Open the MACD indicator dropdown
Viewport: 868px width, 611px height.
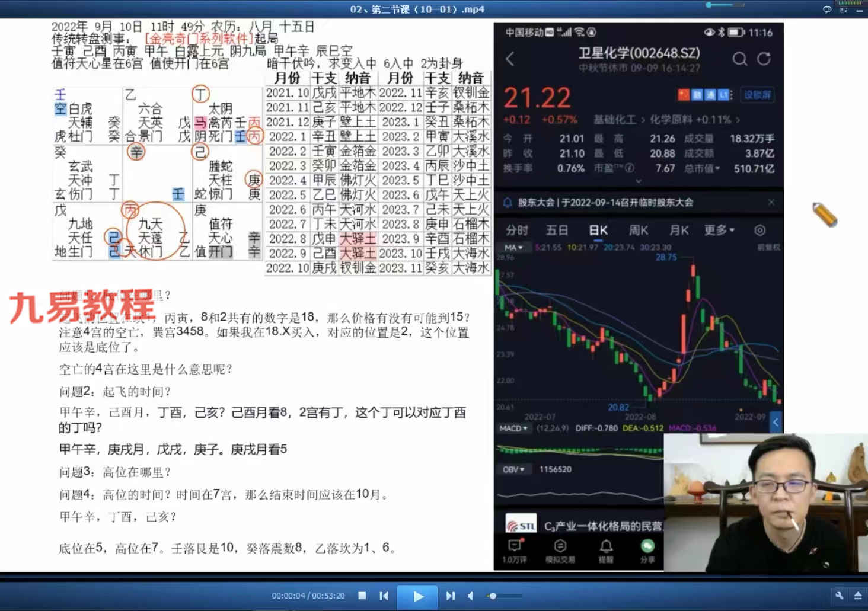[513, 428]
